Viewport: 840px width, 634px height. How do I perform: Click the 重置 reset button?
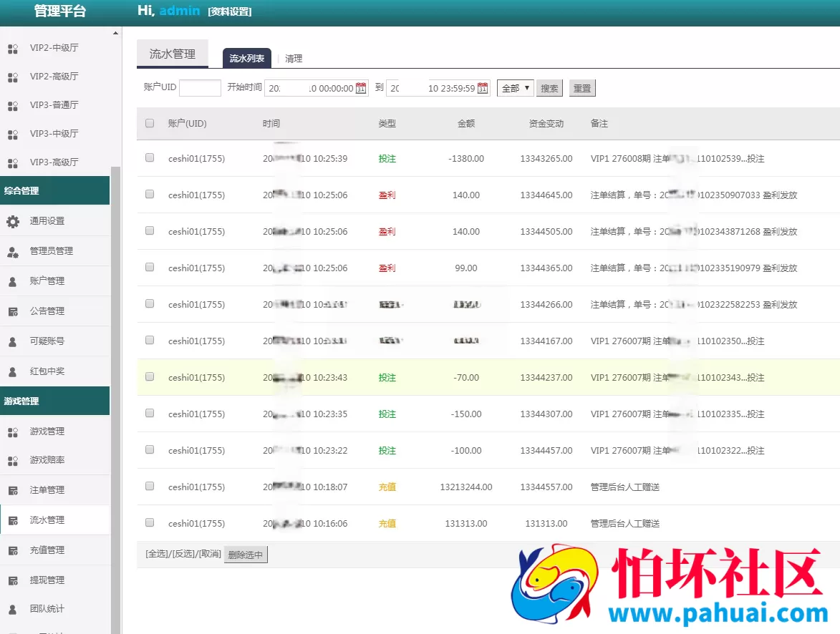582,88
